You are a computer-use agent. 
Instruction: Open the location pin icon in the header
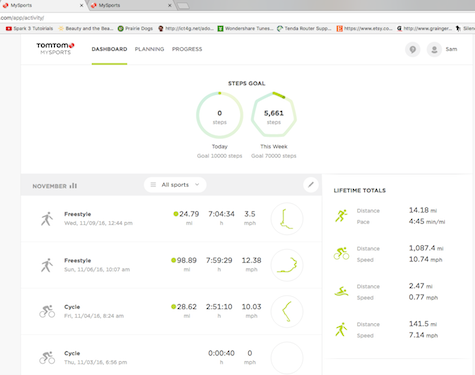click(x=413, y=50)
